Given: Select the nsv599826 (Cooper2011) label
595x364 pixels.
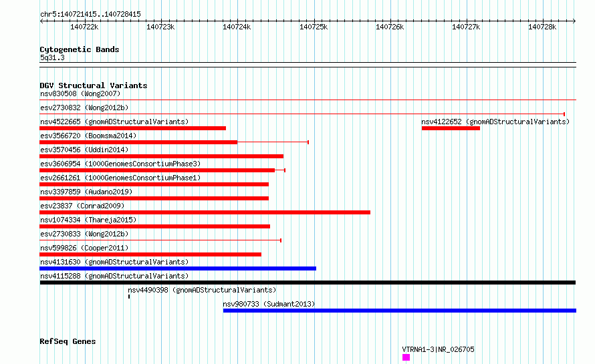Looking at the screenshot, I should pos(84,248).
